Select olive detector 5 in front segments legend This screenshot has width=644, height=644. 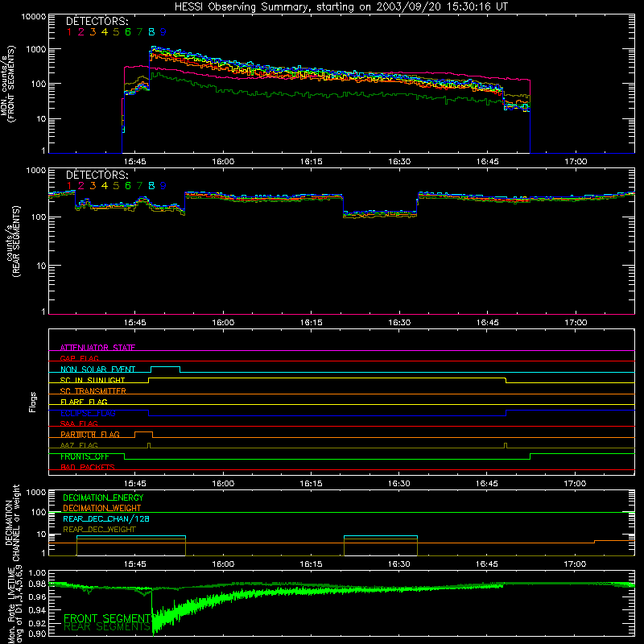(116, 32)
